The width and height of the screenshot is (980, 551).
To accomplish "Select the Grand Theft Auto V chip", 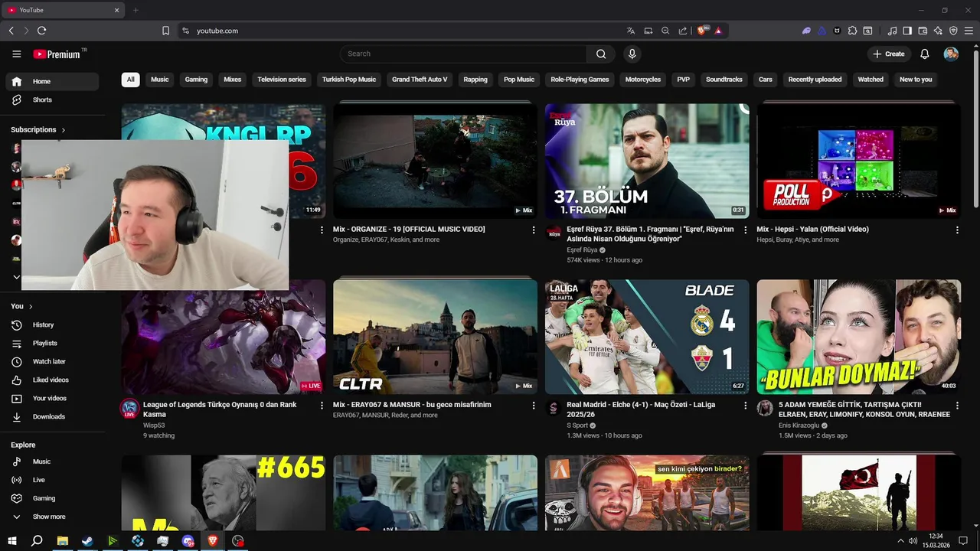I will tap(420, 80).
